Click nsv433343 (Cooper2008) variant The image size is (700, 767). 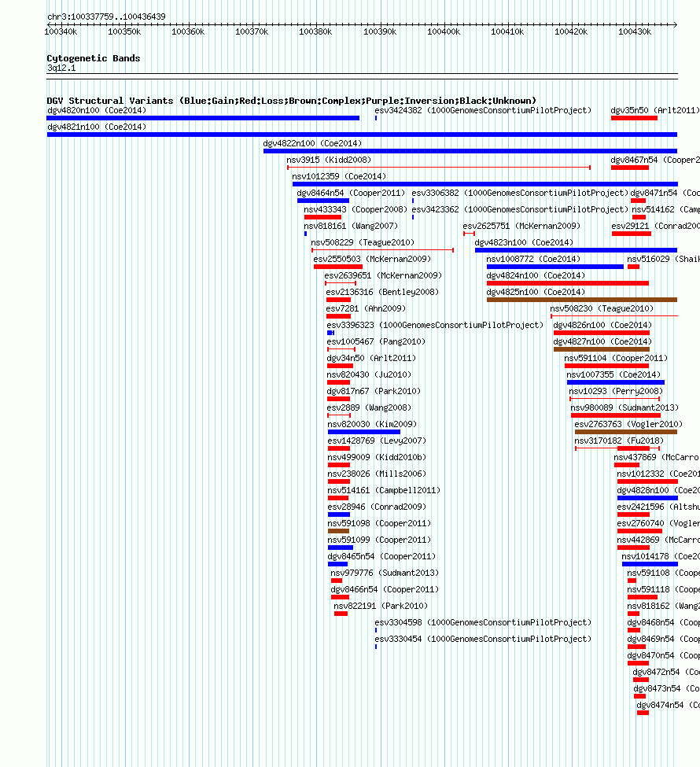pyautogui.click(x=356, y=209)
